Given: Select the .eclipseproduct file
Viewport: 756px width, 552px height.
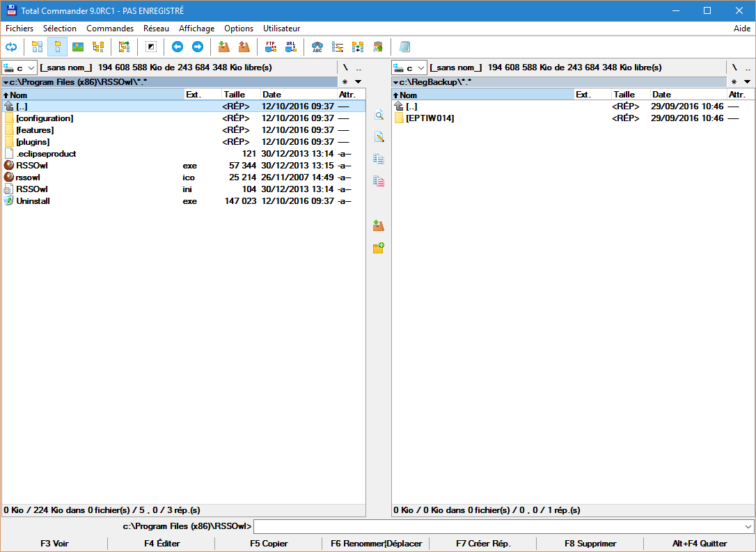Looking at the screenshot, I should [183, 154].
